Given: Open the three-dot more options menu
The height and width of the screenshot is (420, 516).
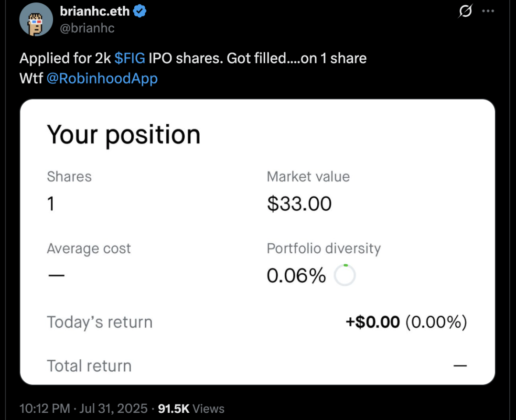Looking at the screenshot, I should [x=488, y=11].
